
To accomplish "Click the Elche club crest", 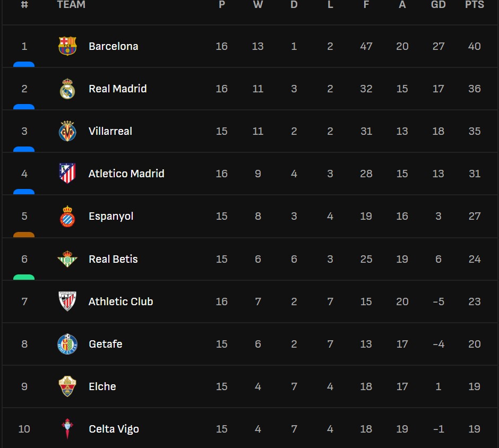I will (67, 386).
